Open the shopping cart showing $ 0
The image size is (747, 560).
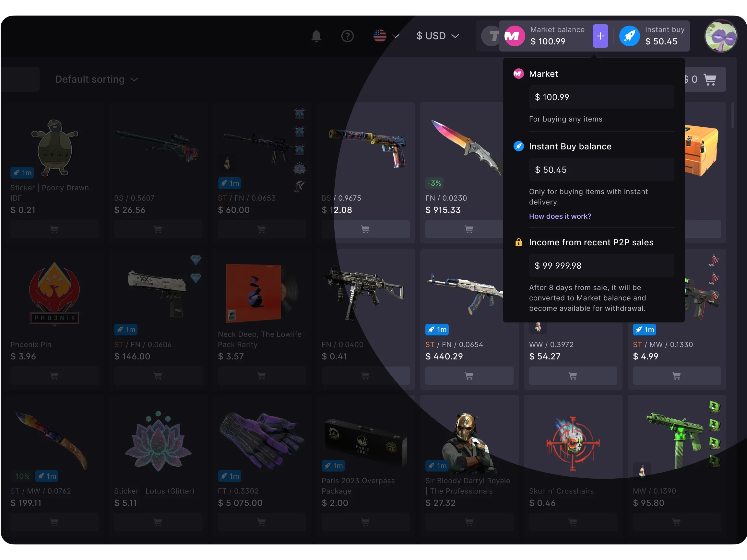coord(704,79)
